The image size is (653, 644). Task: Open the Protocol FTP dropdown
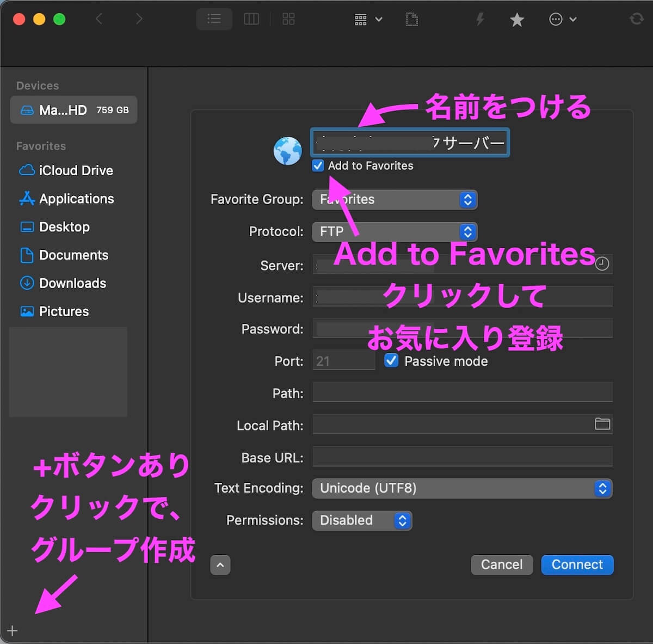click(395, 231)
